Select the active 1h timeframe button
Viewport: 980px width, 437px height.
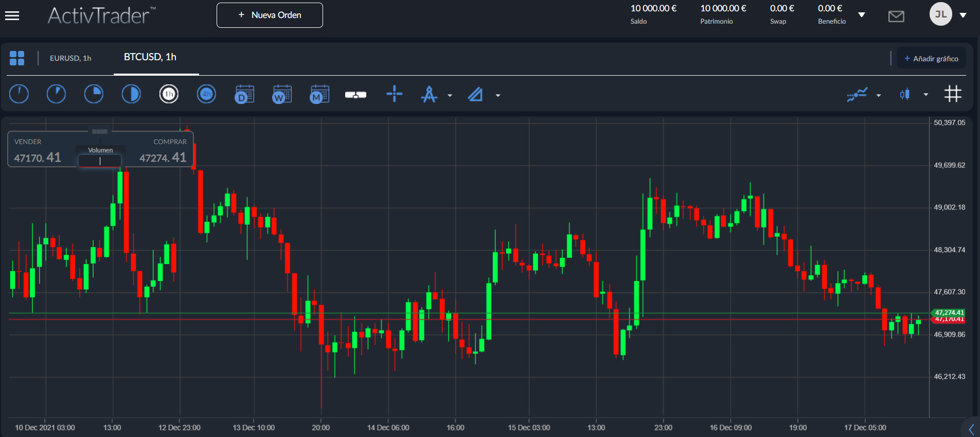[x=169, y=94]
